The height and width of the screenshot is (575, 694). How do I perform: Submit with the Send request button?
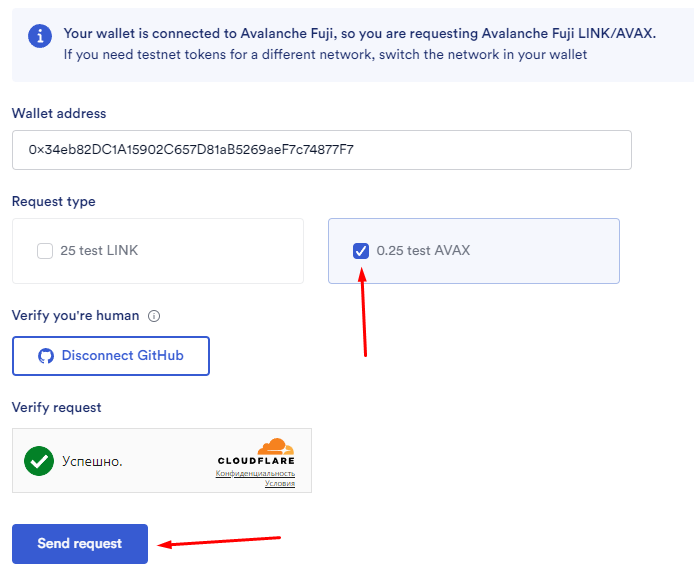point(80,544)
